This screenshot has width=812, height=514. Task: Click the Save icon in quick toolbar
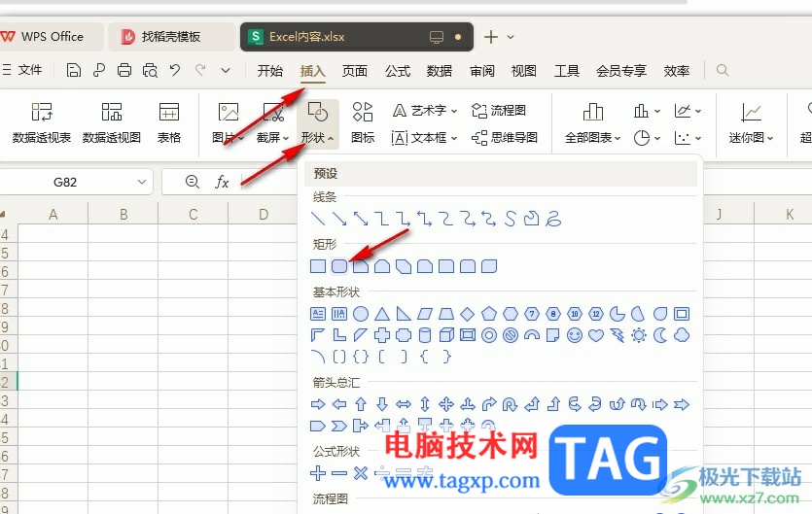click(x=74, y=70)
